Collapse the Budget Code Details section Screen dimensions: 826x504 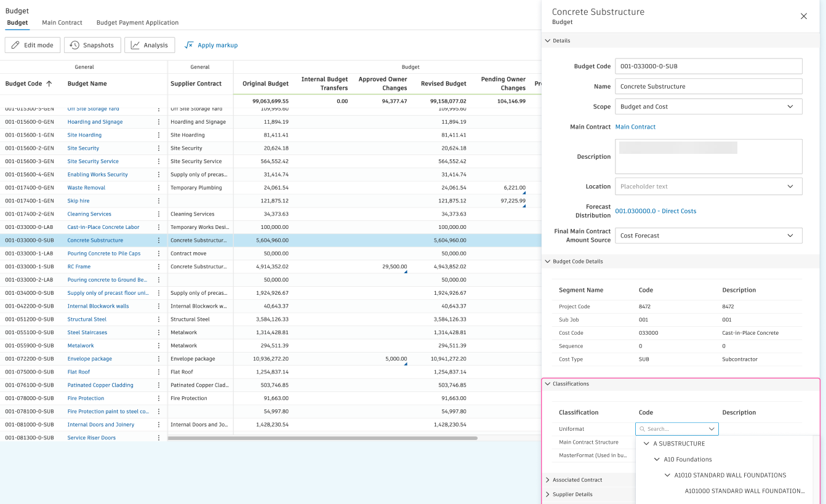point(548,262)
